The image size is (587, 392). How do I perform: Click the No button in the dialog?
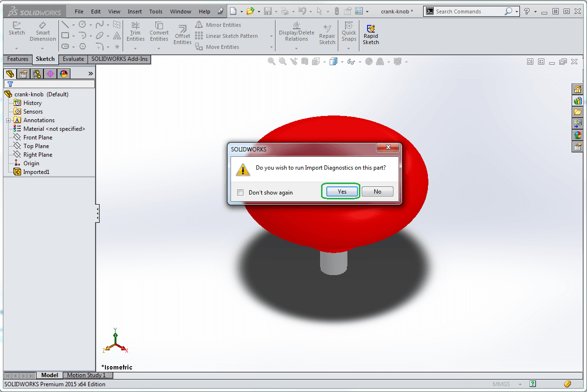point(378,192)
